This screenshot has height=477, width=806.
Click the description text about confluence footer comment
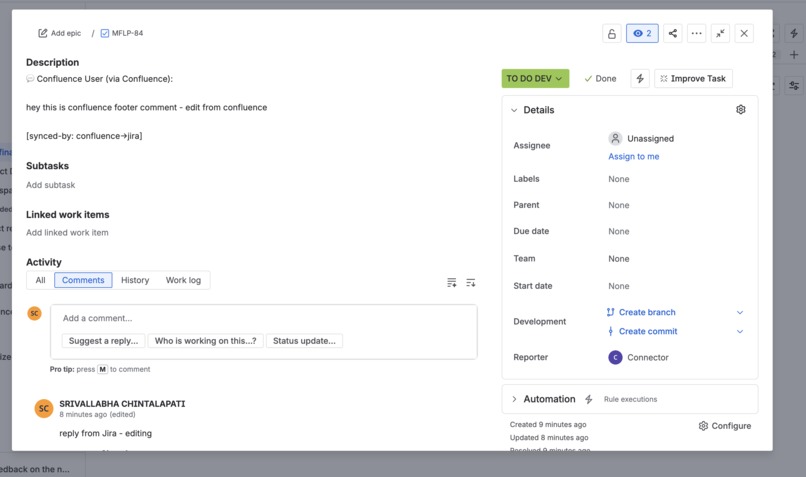tap(146, 107)
